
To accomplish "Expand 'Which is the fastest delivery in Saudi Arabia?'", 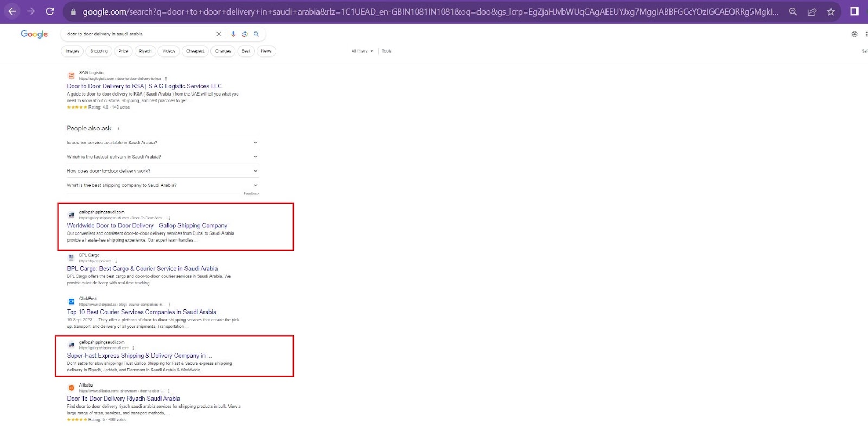I will 163,156.
